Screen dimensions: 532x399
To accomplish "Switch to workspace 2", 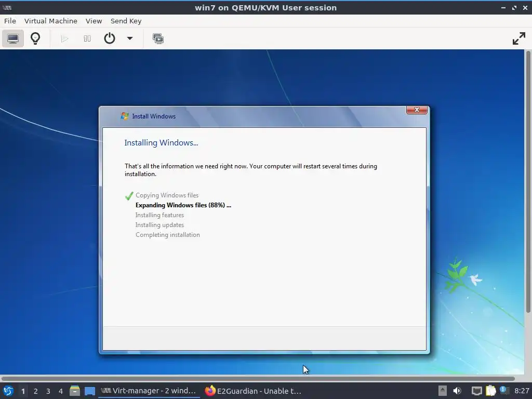I will 36,391.
